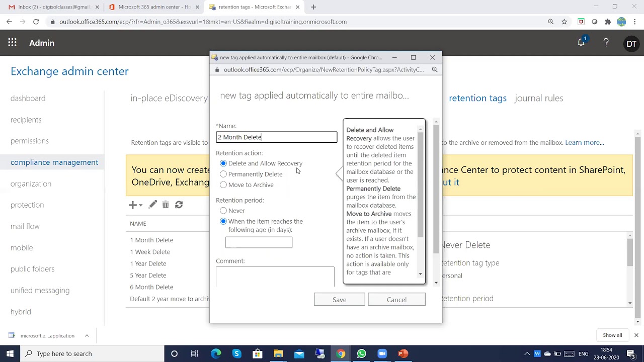Open Exchange admin center heading link

(69, 71)
